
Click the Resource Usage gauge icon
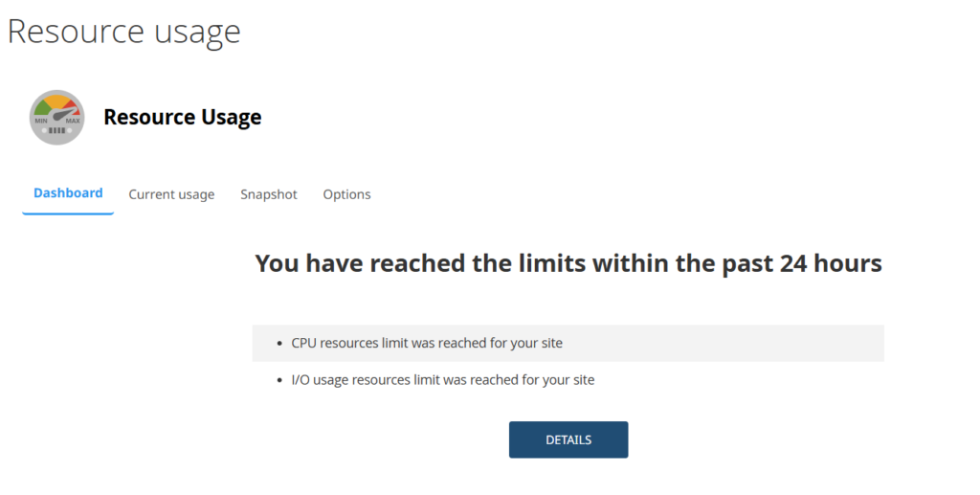(x=57, y=117)
